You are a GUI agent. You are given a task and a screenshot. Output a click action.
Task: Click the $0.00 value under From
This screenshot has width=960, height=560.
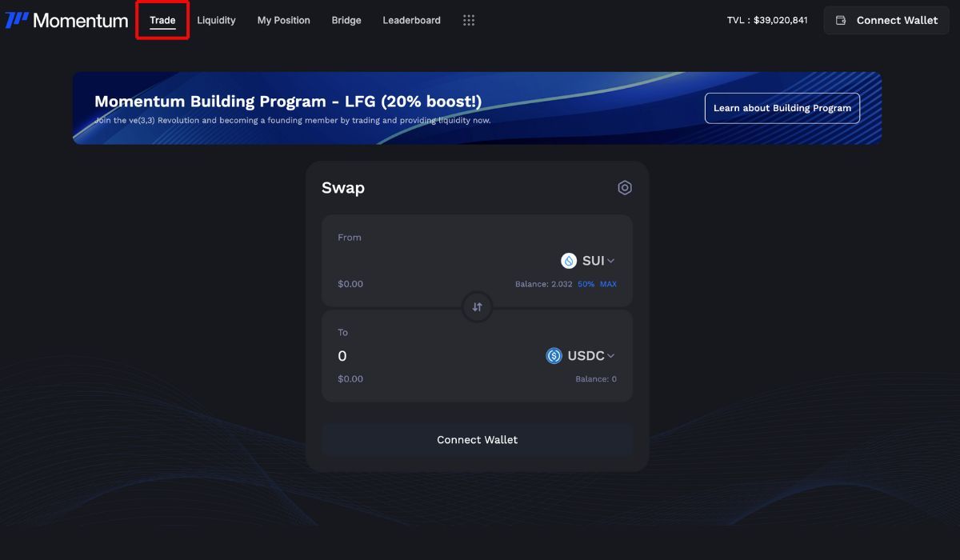click(x=350, y=284)
